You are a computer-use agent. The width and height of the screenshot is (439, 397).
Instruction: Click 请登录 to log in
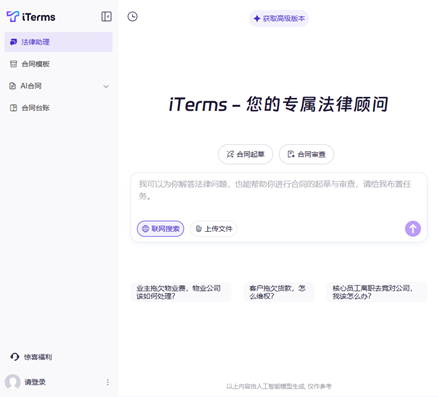click(35, 382)
